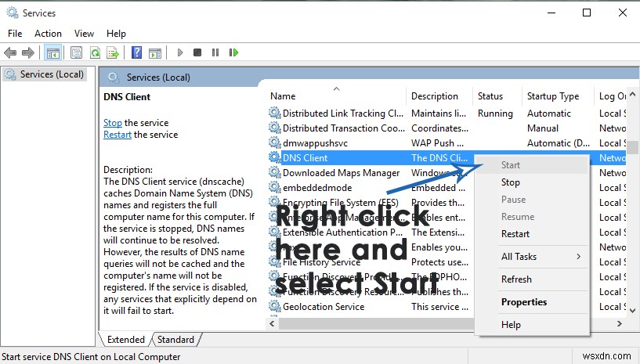Click gear icon beside Downloaded Maps Manager
The image size is (640, 364).
tap(275, 173)
